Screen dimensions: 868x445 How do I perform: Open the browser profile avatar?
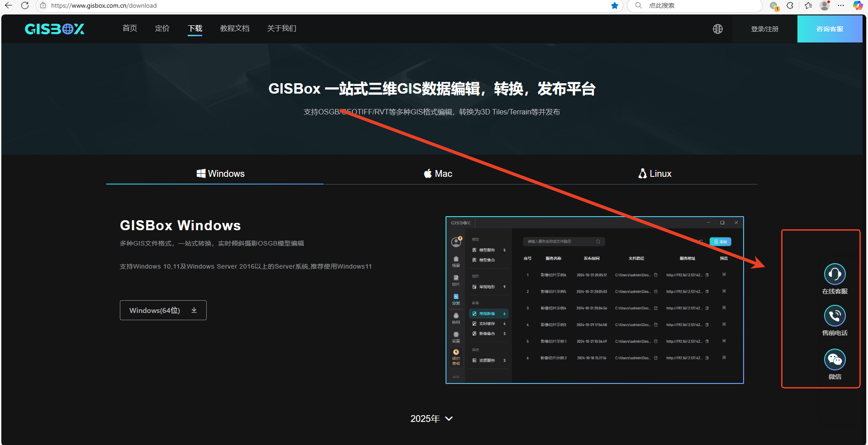[x=825, y=5]
